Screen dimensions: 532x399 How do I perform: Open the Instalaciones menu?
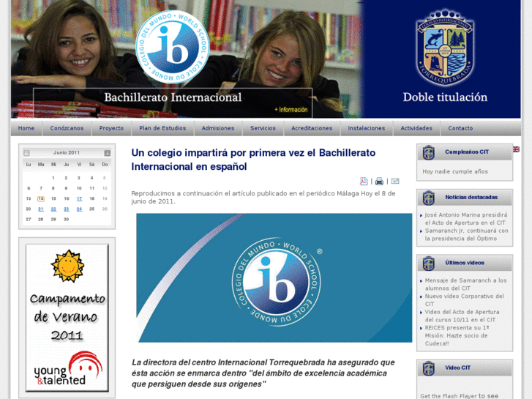367,128
